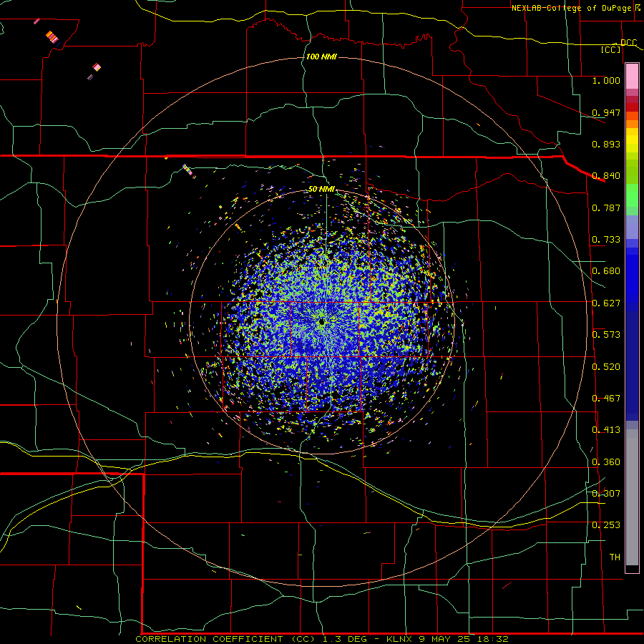644x644 pixels.
Task: Select the 1.000 value on the color scale
Action: (x=606, y=80)
